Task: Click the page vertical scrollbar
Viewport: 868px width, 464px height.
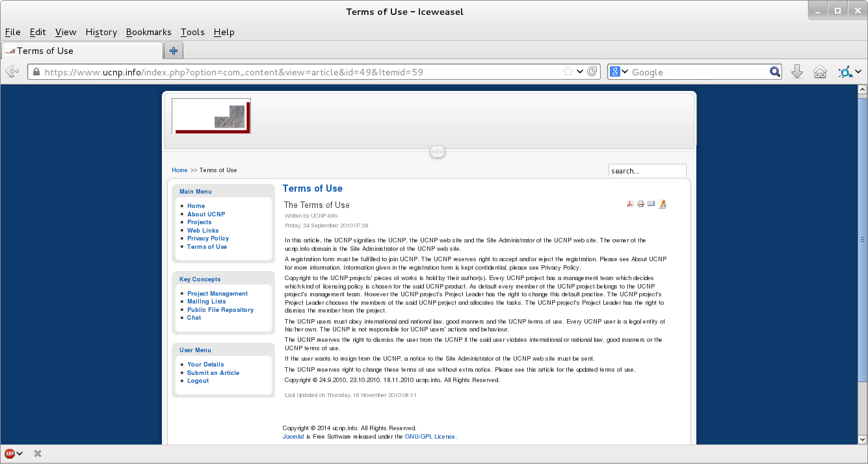Action: pyautogui.click(x=862, y=260)
